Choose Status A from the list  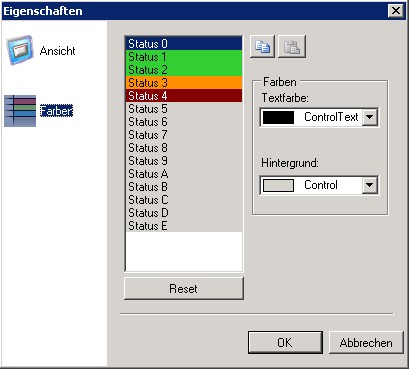click(x=184, y=174)
